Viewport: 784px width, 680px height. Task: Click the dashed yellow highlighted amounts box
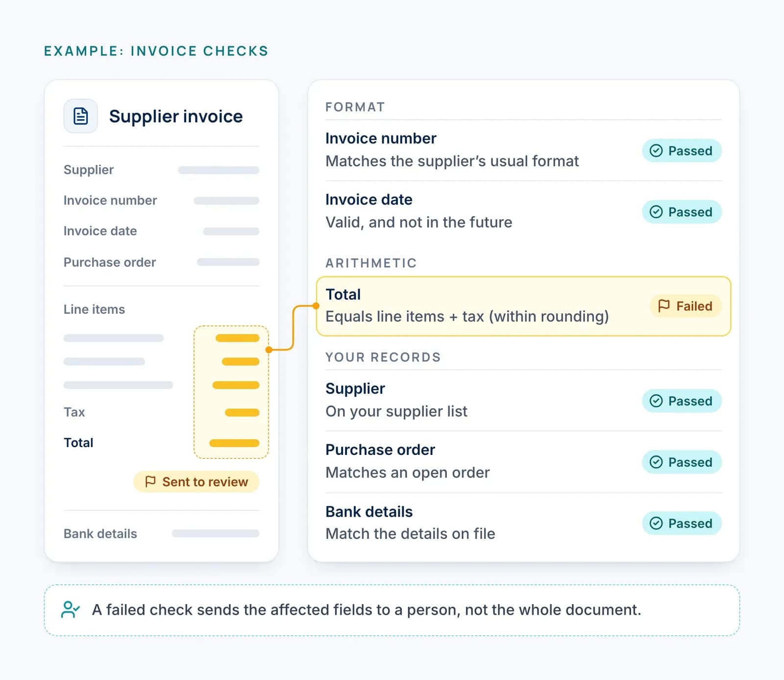[x=231, y=392]
